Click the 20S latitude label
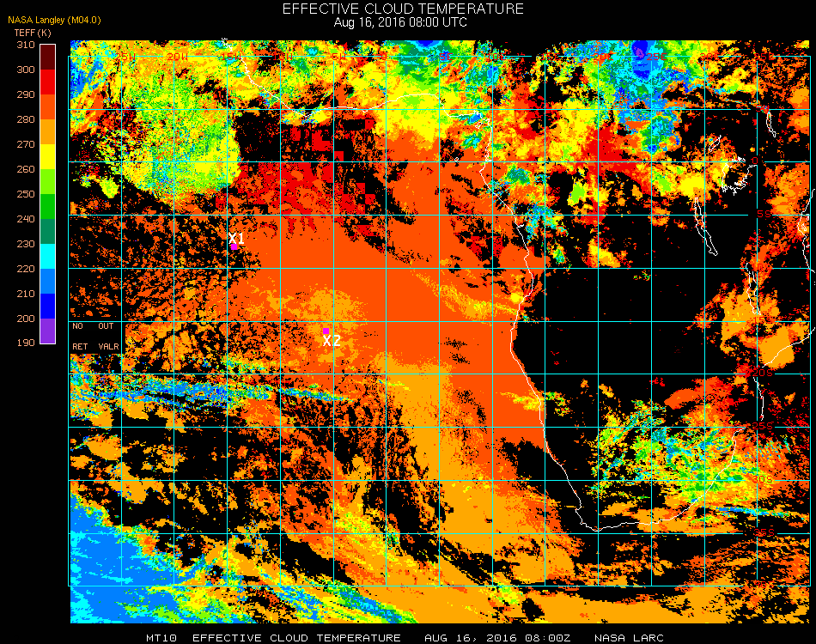The height and width of the screenshot is (644, 816). click(x=763, y=373)
